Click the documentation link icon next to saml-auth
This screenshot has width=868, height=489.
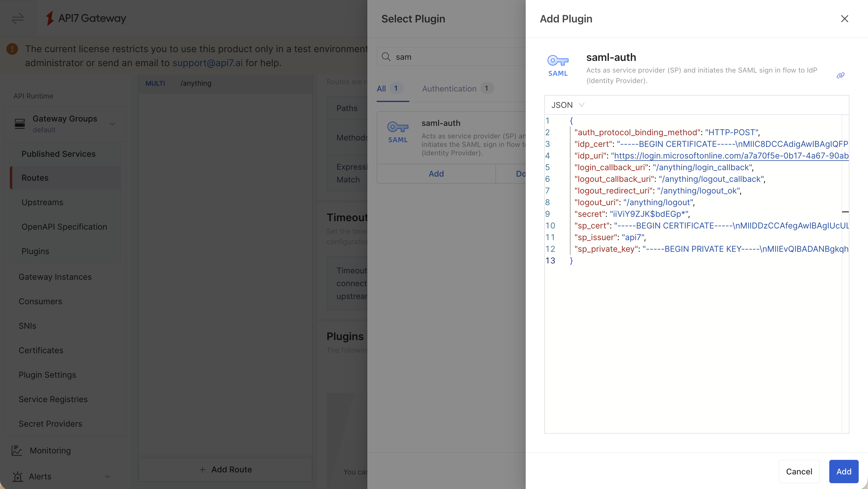tap(840, 75)
